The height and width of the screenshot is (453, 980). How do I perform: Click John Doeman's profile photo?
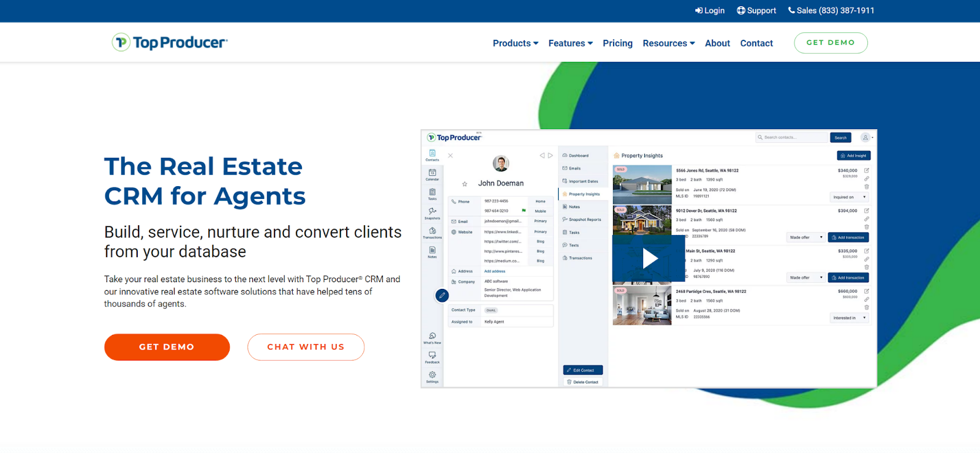[501, 163]
